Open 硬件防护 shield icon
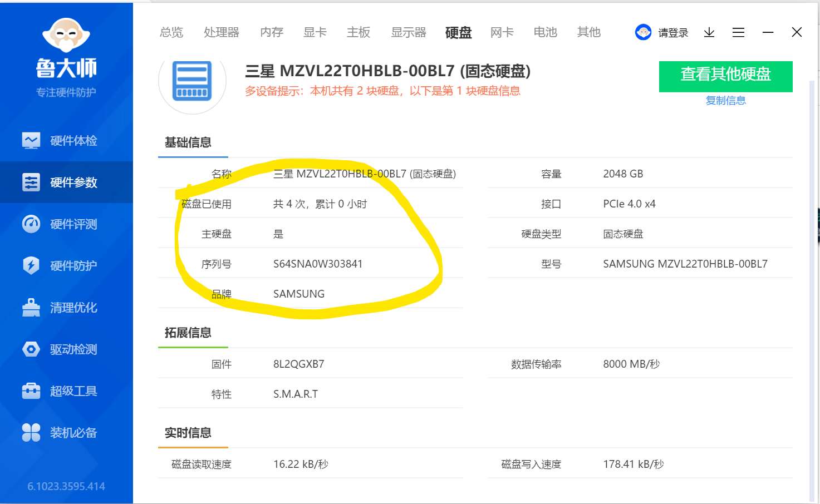Image resolution: width=820 pixels, height=504 pixels. tap(31, 265)
